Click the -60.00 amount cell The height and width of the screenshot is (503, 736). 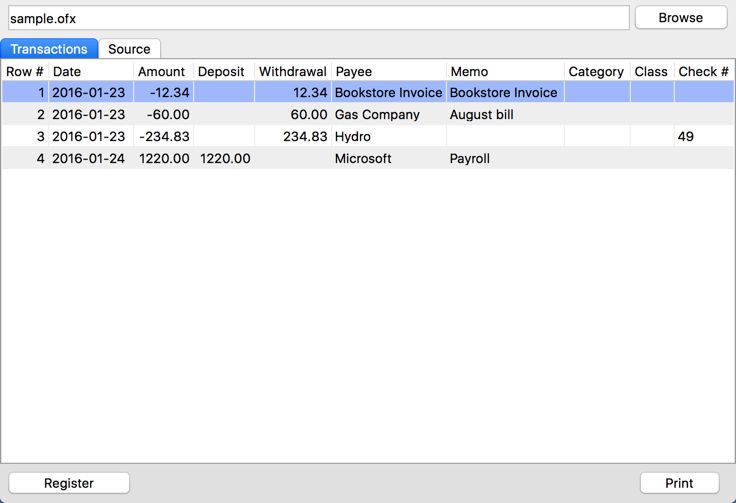tap(163, 114)
